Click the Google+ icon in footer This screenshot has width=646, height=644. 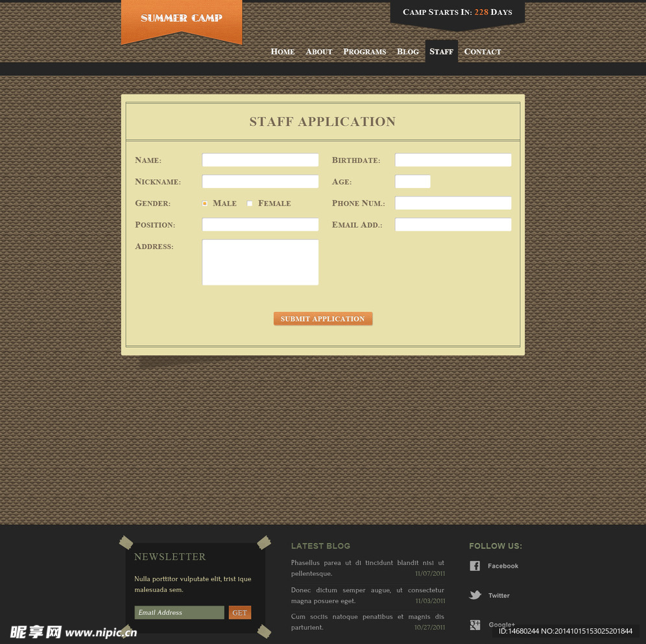click(x=475, y=625)
